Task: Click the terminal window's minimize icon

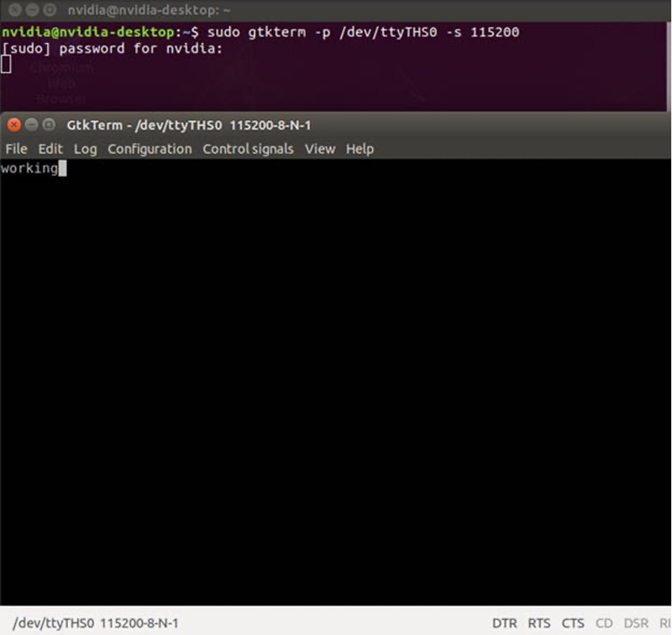Action: 31,11
